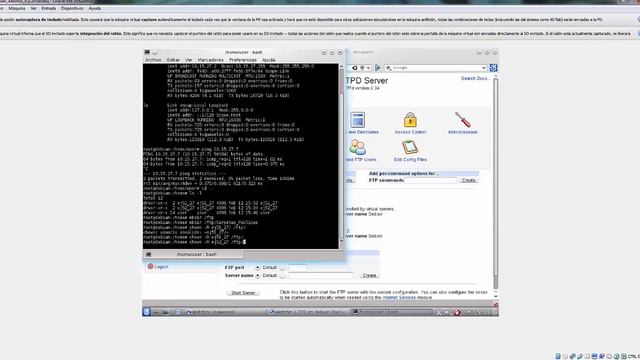
Task: Select the /home/user : bash terminal tab
Action: click(194, 254)
